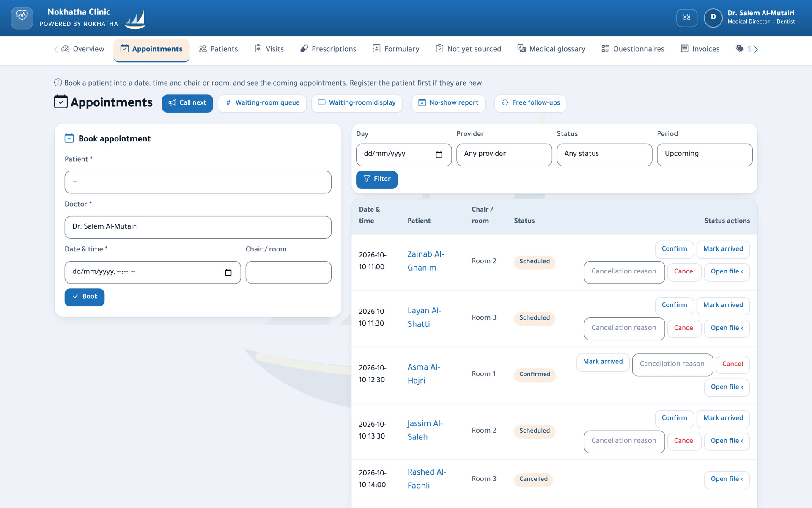
Task: Click the info icon beside the booking hint
Action: point(58,83)
